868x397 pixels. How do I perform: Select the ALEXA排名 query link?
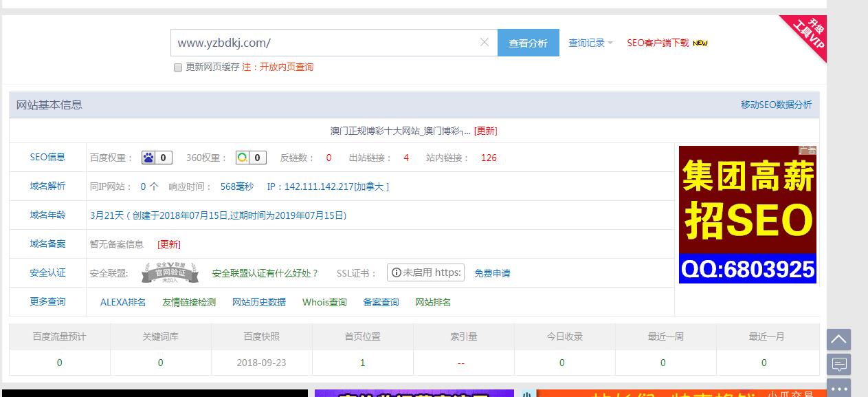coord(123,302)
